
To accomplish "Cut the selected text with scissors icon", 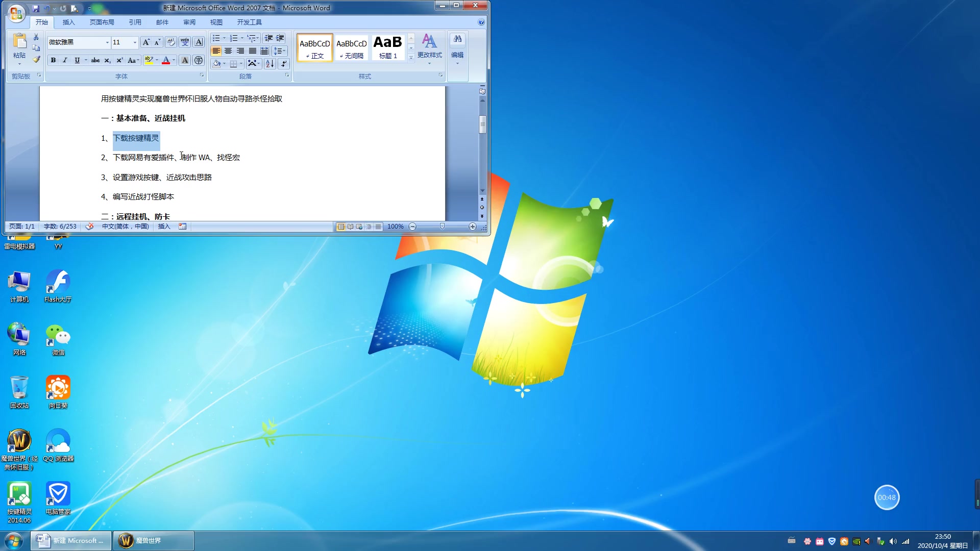I will tap(36, 37).
